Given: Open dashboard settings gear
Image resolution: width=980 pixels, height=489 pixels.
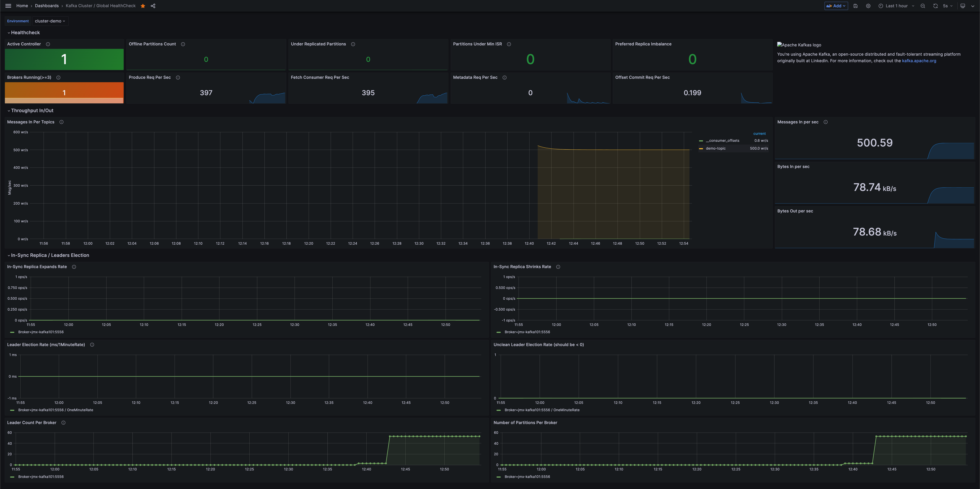Looking at the screenshot, I should click(x=868, y=6).
